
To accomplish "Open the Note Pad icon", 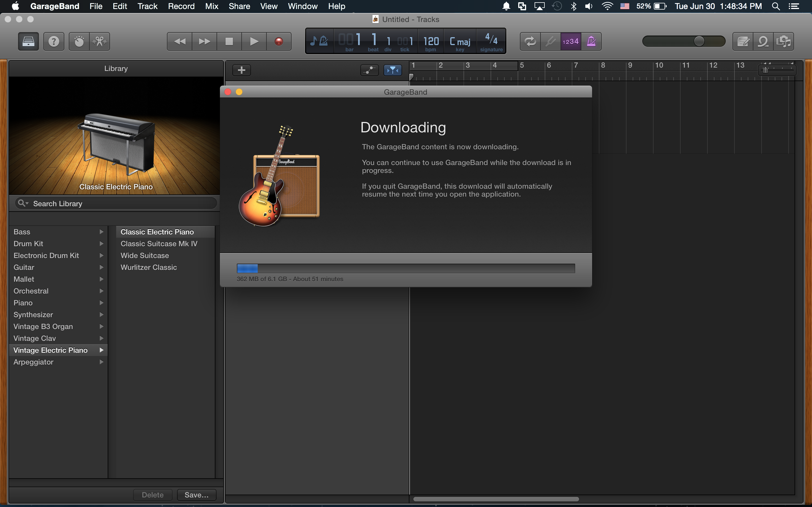I will point(743,42).
